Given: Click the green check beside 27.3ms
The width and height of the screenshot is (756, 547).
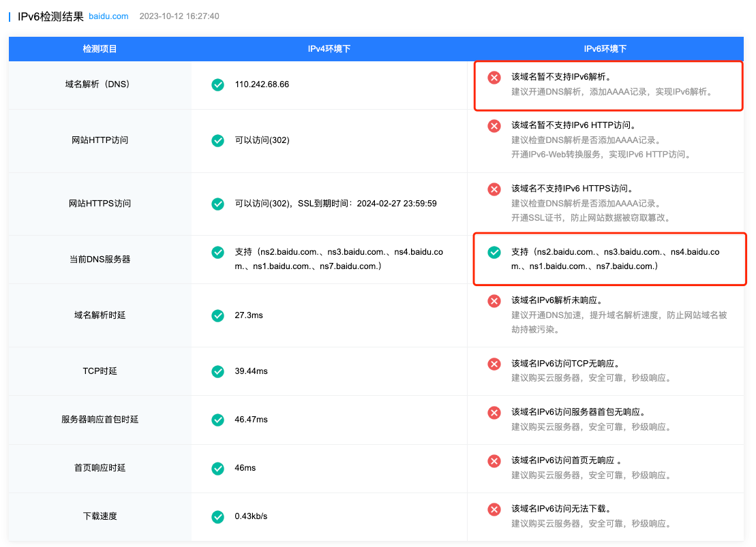Looking at the screenshot, I should click(217, 315).
